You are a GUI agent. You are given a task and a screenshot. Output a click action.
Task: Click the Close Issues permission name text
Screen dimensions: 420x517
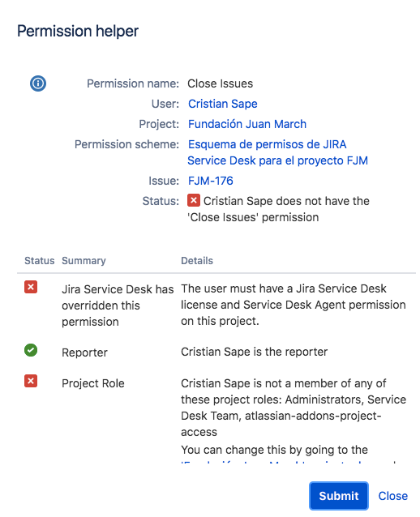220,83
